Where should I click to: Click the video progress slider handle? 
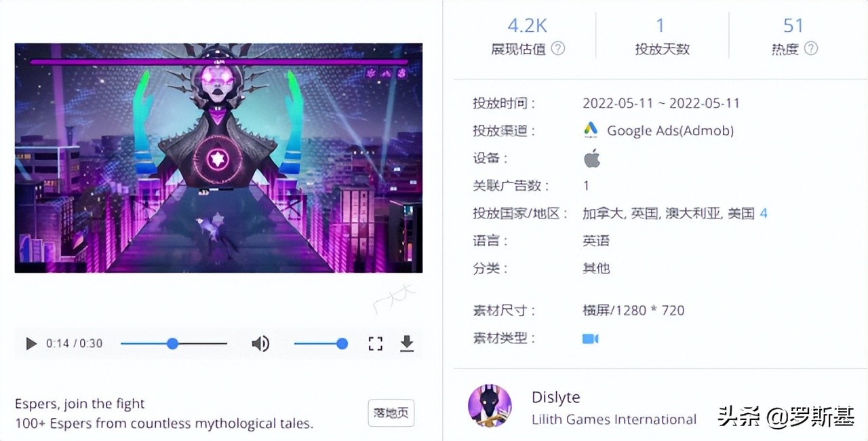[172, 343]
